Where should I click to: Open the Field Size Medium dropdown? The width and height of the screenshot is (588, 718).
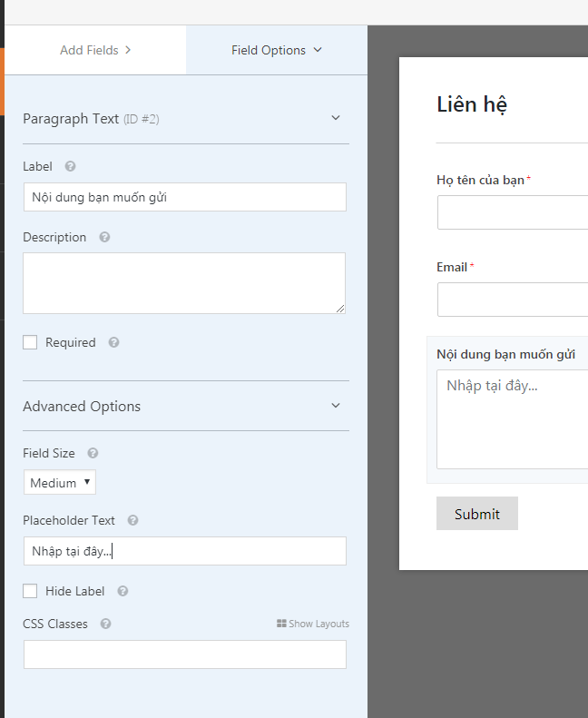tap(60, 483)
